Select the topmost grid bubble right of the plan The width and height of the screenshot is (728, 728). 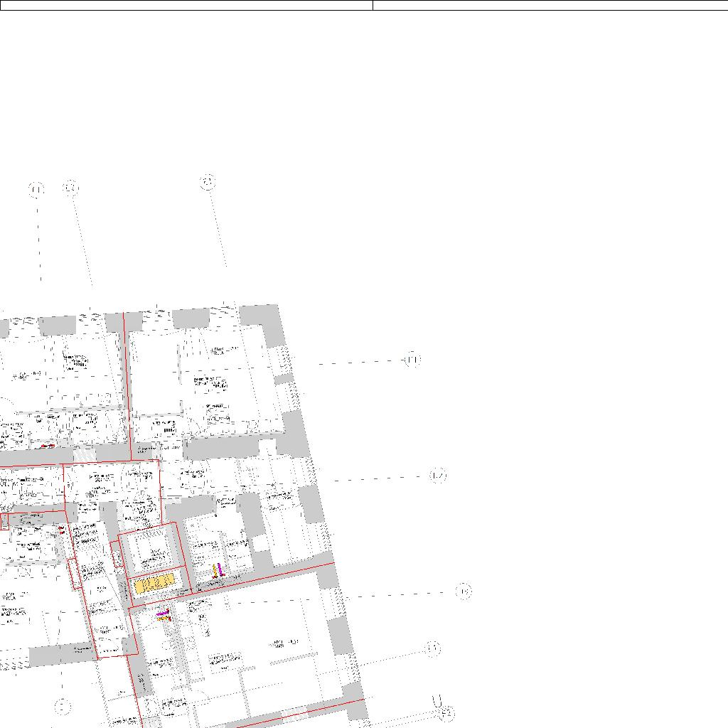[x=412, y=360]
